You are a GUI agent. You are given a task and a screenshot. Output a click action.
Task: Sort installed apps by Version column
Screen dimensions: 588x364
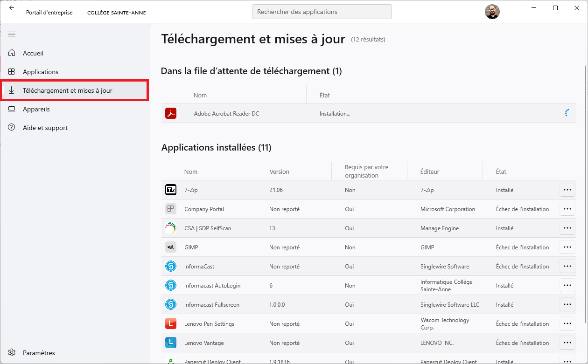click(x=280, y=172)
